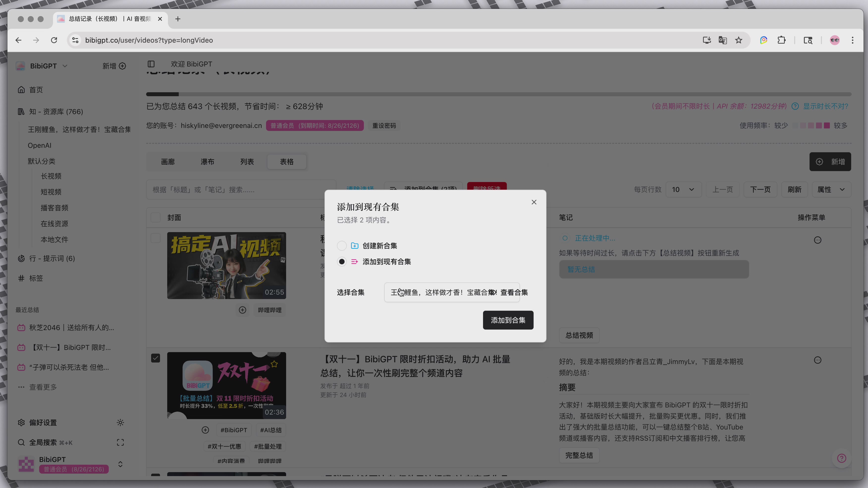868x488 pixels.
Task: Toggle light theme with the sun icon
Action: click(x=120, y=423)
